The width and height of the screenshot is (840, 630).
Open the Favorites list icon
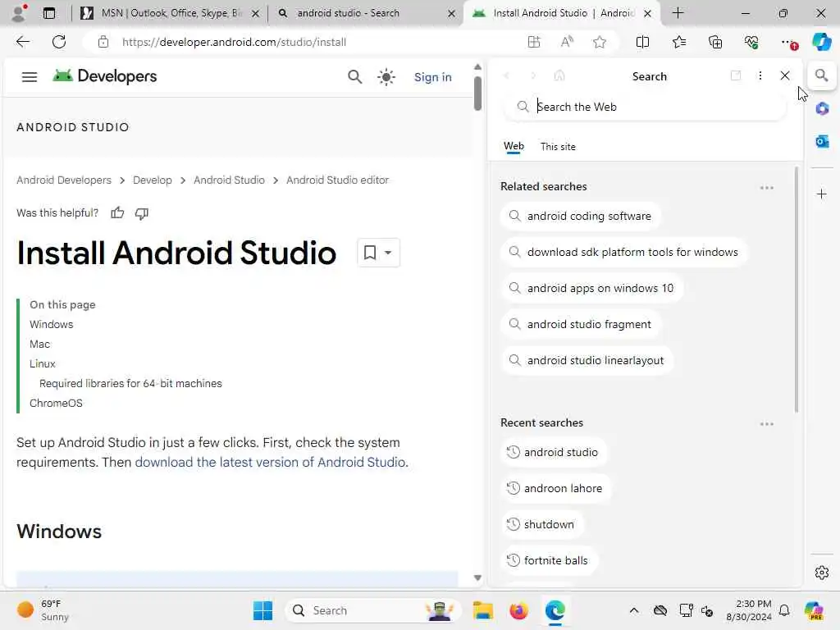tap(678, 42)
